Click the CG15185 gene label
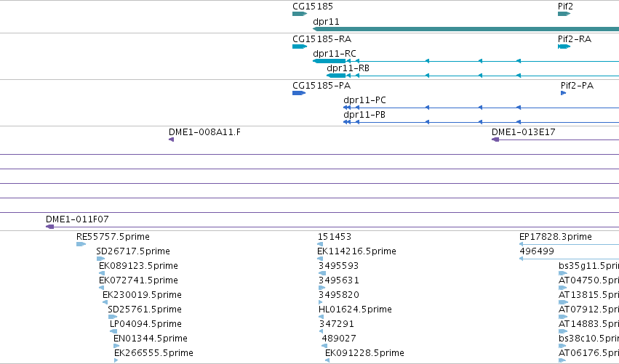Image resolution: width=619 pixels, height=364 pixels. 313,7
